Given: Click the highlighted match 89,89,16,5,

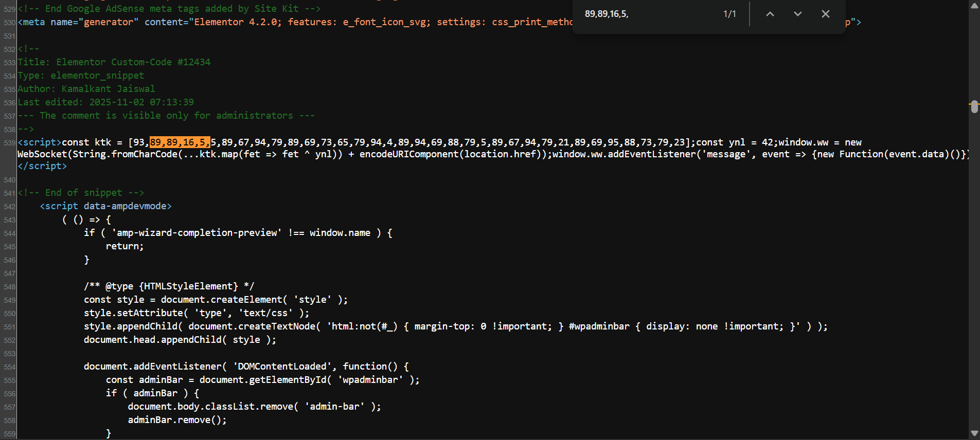Looking at the screenshot, I should coord(180,142).
